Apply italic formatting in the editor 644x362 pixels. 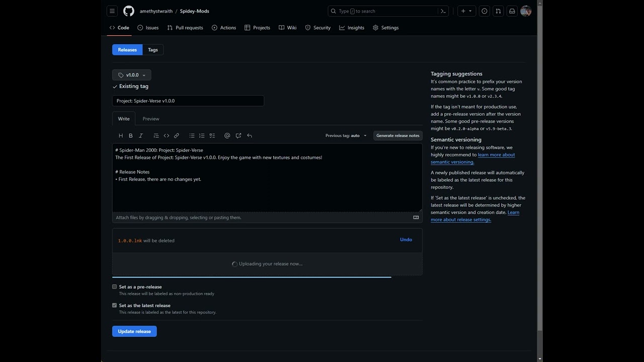pyautogui.click(x=141, y=136)
